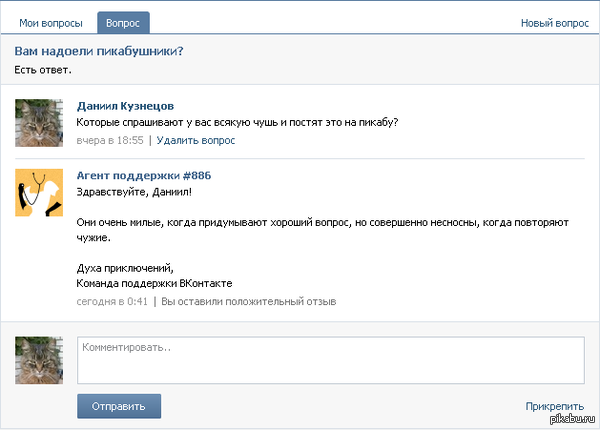Select the Вопрос tab
The image size is (600, 430).
pyautogui.click(x=123, y=22)
